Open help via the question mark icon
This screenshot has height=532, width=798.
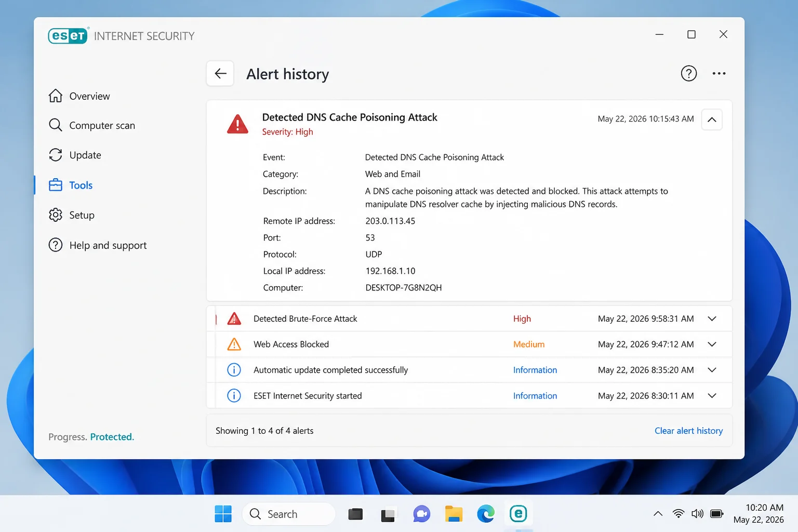tap(689, 74)
